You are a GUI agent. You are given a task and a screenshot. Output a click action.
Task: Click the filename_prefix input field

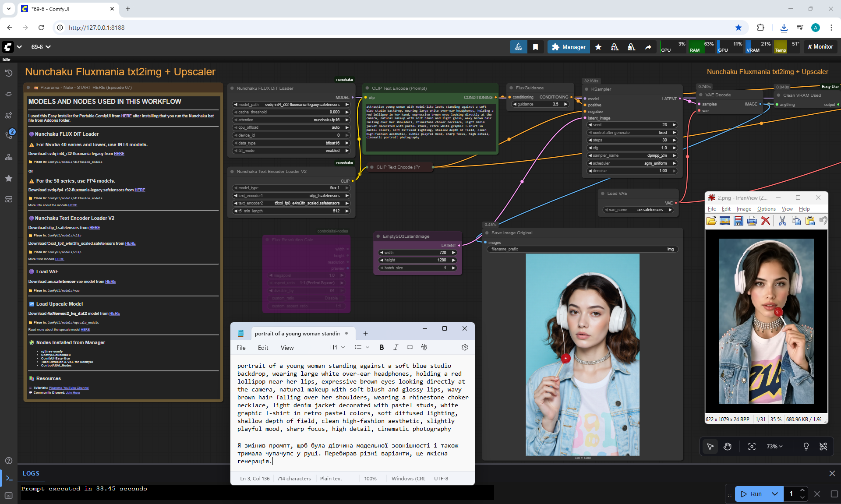point(582,249)
